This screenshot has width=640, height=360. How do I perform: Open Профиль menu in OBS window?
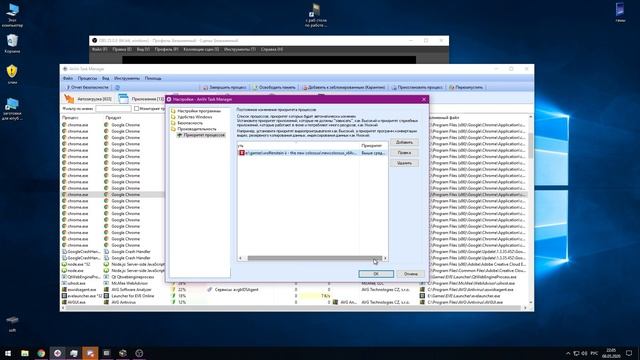pyautogui.click(x=166, y=49)
